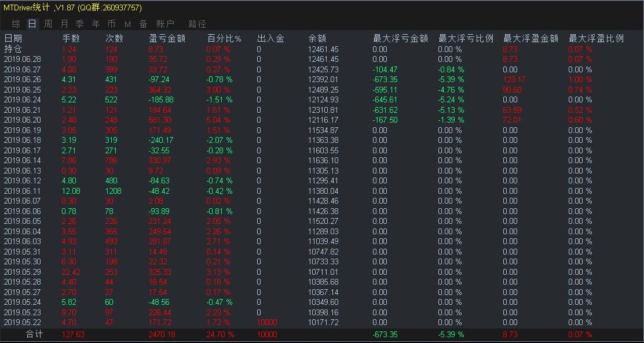Image resolution: width=644 pixels, height=343 pixels.
Task: Select the 2019.06.26 date row
Action: coord(22,80)
